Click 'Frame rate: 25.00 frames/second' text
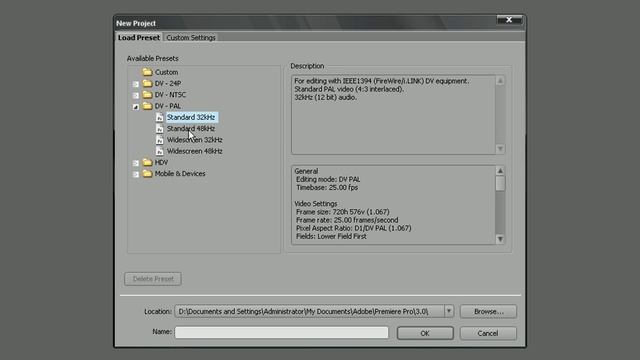 (x=347, y=220)
